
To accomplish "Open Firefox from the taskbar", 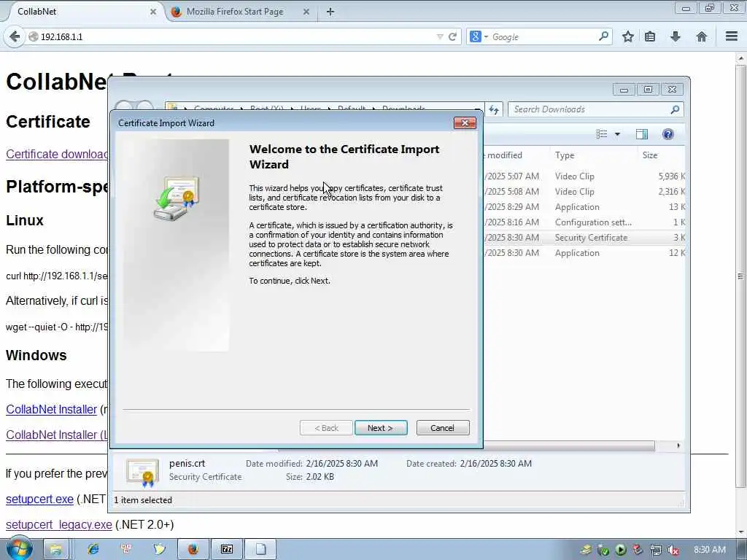I will click(193, 550).
